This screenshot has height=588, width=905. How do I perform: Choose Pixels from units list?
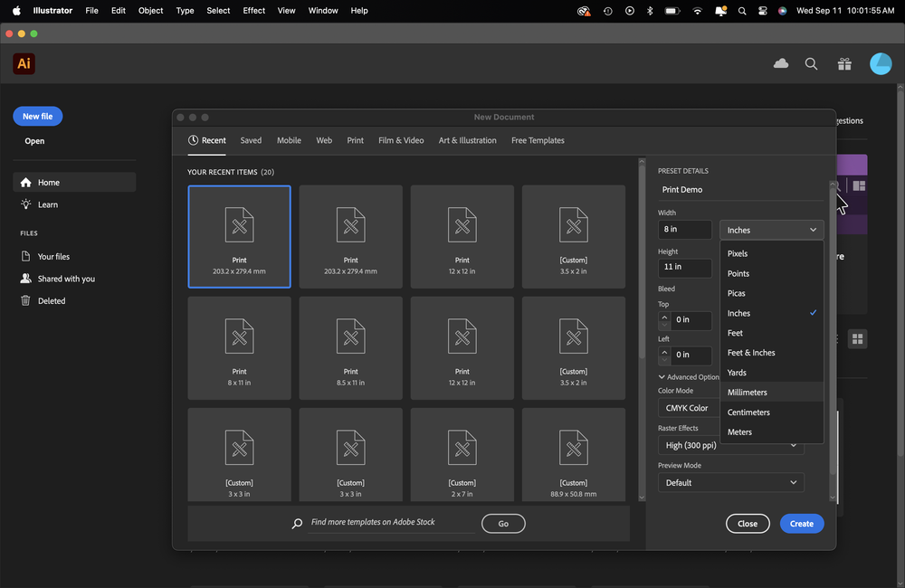[772, 253]
